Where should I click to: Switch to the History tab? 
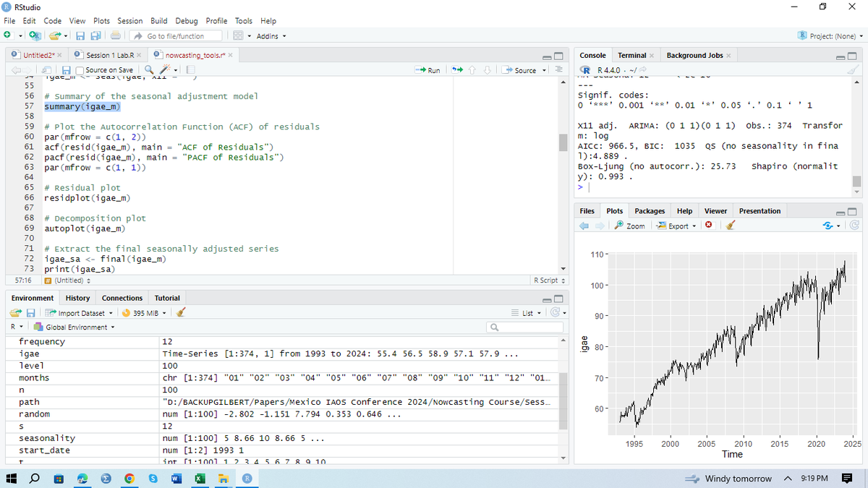click(77, 298)
